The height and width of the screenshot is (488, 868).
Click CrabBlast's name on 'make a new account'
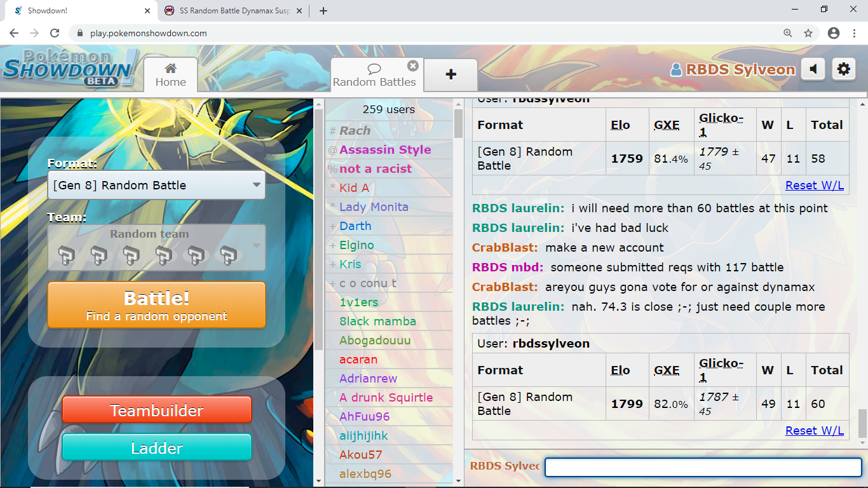[x=505, y=247]
